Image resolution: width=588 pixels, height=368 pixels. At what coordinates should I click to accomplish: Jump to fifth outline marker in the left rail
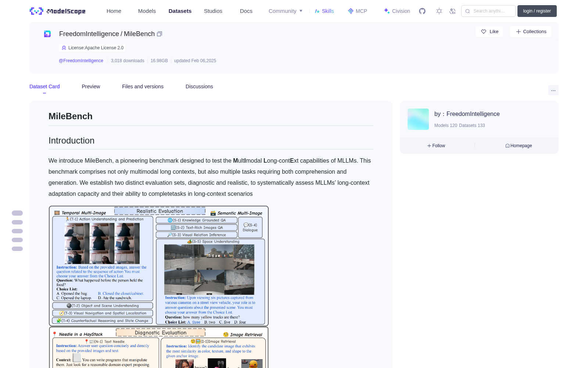point(17,249)
